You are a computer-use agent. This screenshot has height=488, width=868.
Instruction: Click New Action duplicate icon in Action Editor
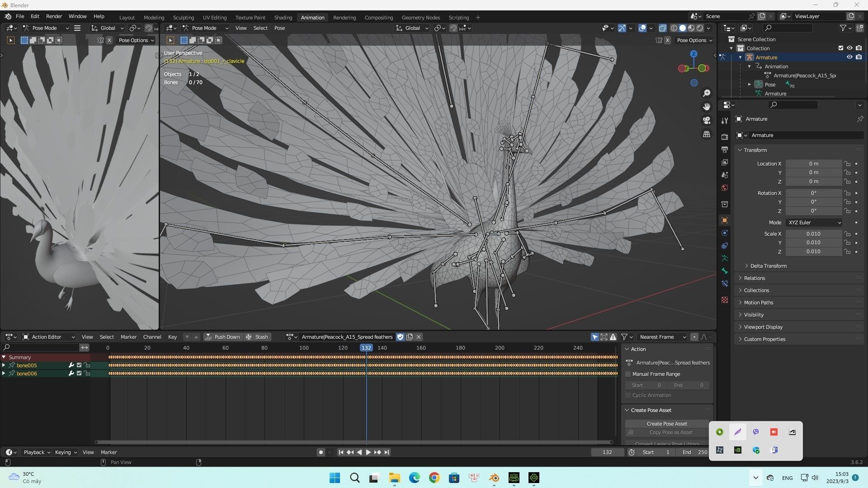(410, 337)
